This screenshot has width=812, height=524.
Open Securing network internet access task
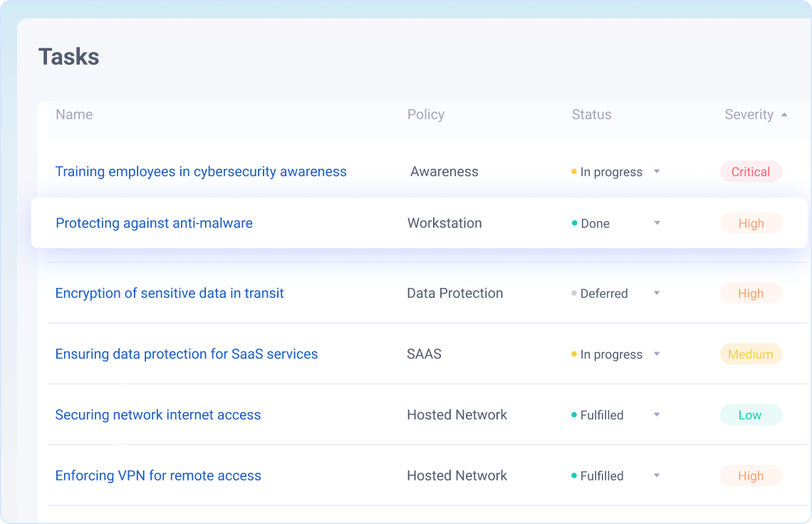click(158, 415)
